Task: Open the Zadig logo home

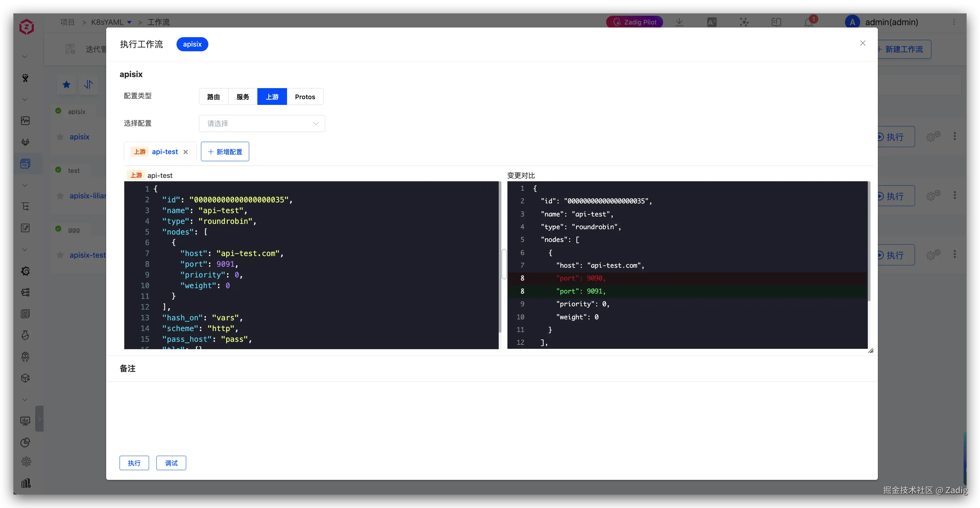Action: (x=26, y=26)
